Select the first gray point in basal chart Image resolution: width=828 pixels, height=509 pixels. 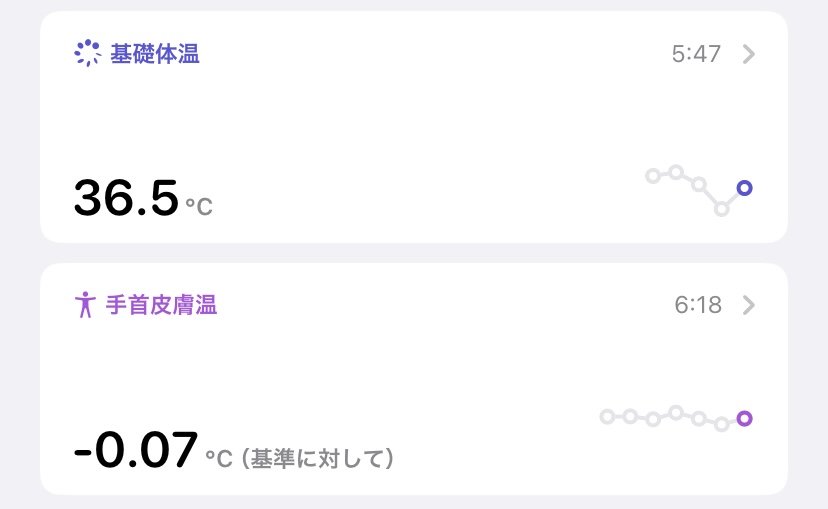653,176
